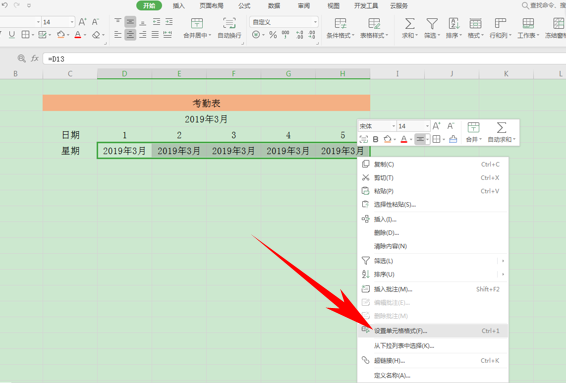The width and height of the screenshot is (566, 383).
Task: Switch to the 页面布局 Page Layout tab
Action: (x=212, y=5)
